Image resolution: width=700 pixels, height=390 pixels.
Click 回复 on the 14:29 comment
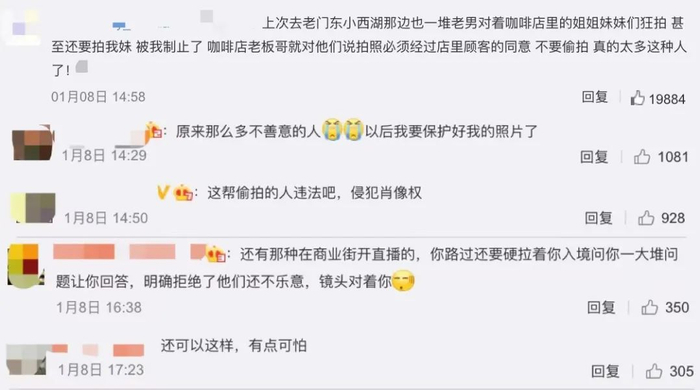point(594,157)
